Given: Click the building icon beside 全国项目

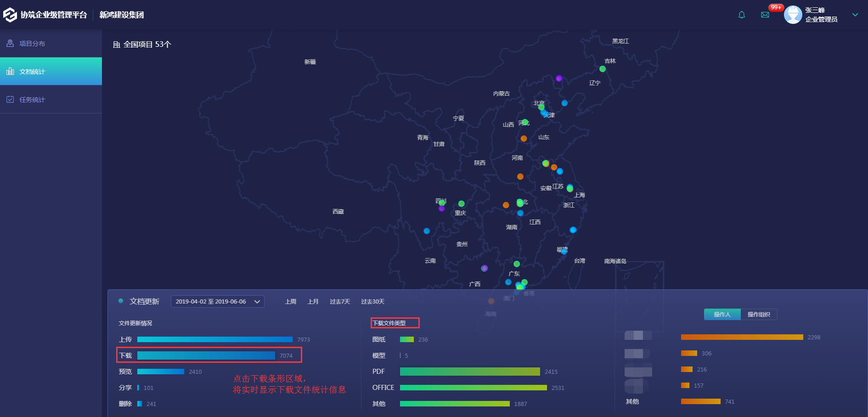Looking at the screenshot, I should coord(116,44).
